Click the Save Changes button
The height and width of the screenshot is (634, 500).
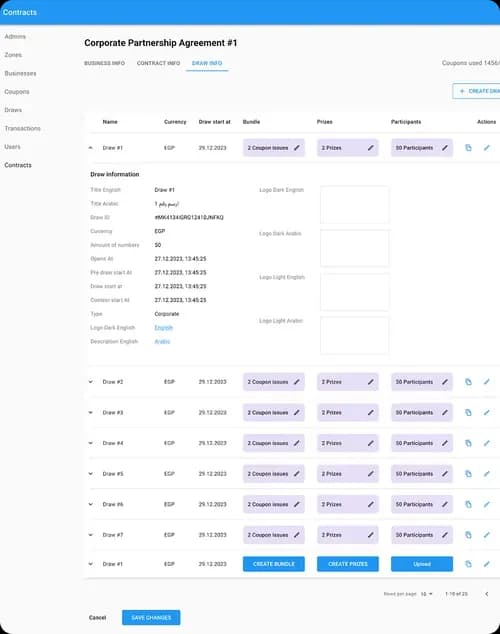point(151,617)
